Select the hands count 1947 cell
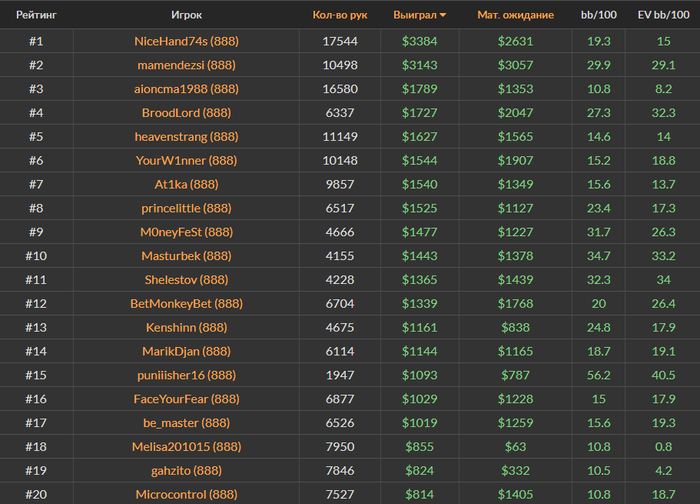The width and height of the screenshot is (700, 504). (x=340, y=375)
